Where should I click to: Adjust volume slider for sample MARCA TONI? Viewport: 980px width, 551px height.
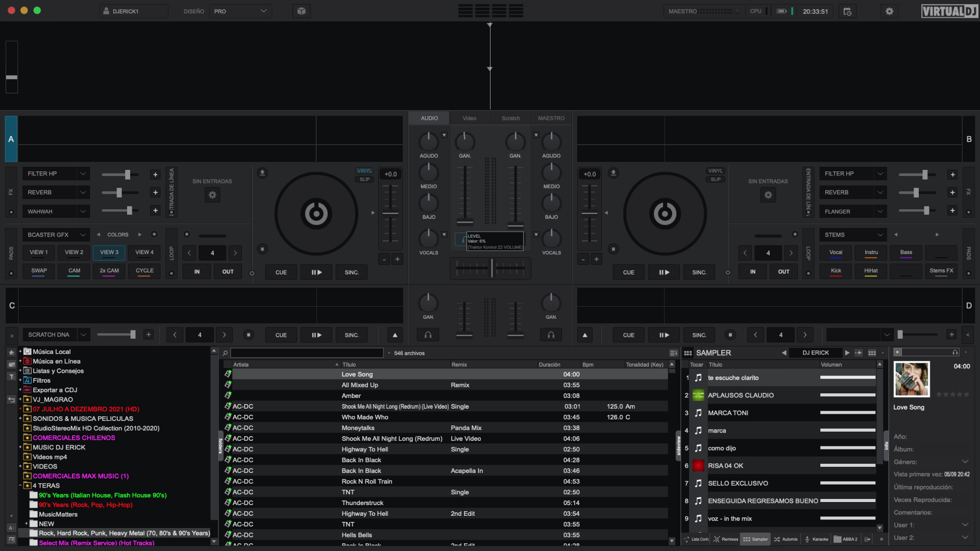coord(848,413)
